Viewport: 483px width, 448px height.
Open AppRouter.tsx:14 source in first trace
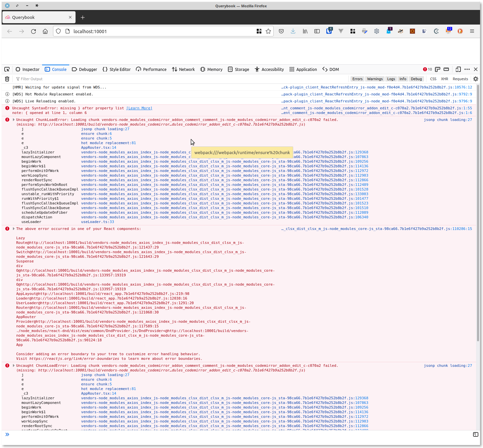(x=99, y=147)
